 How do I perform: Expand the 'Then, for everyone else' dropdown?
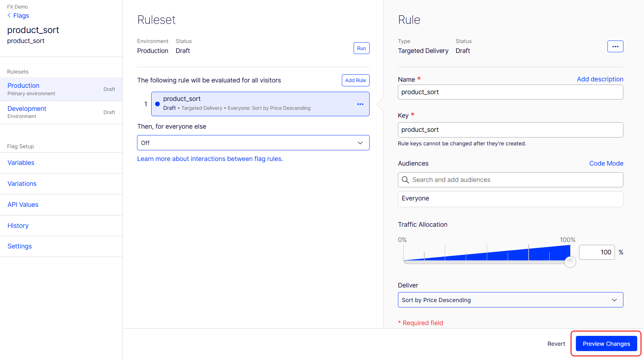click(x=253, y=143)
